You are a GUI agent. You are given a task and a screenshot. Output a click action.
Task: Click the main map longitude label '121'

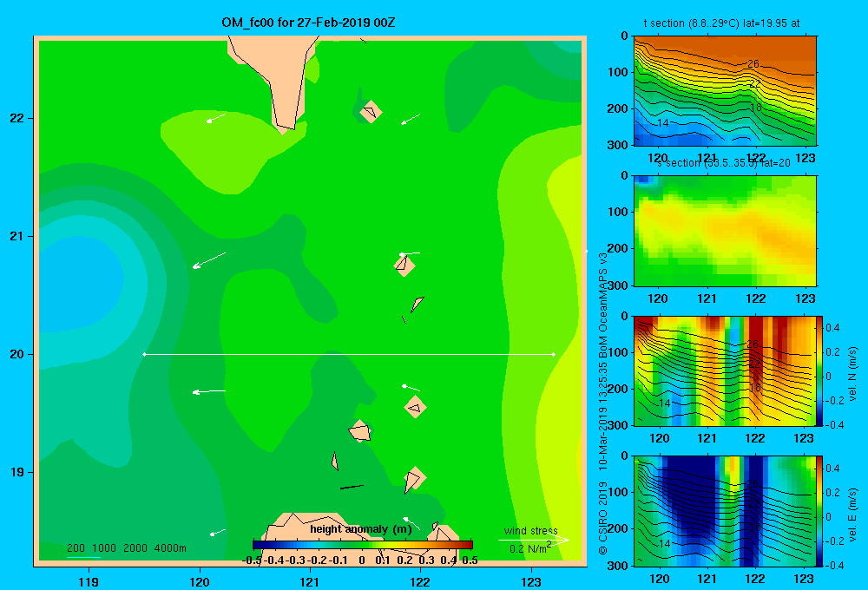click(310, 581)
